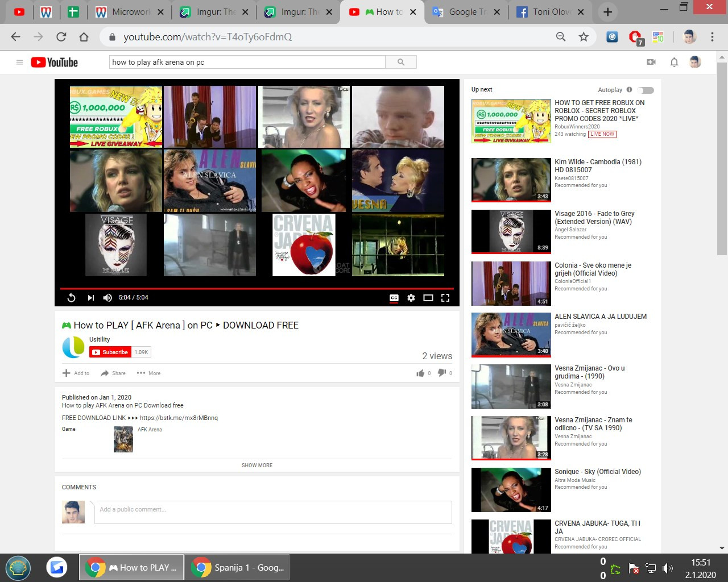Open the Chrome profile avatar

pyautogui.click(x=689, y=37)
